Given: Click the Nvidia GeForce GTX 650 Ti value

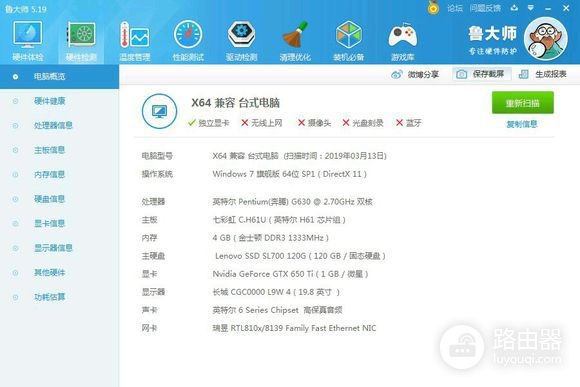Looking at the screenshot, I should point(290,274).
